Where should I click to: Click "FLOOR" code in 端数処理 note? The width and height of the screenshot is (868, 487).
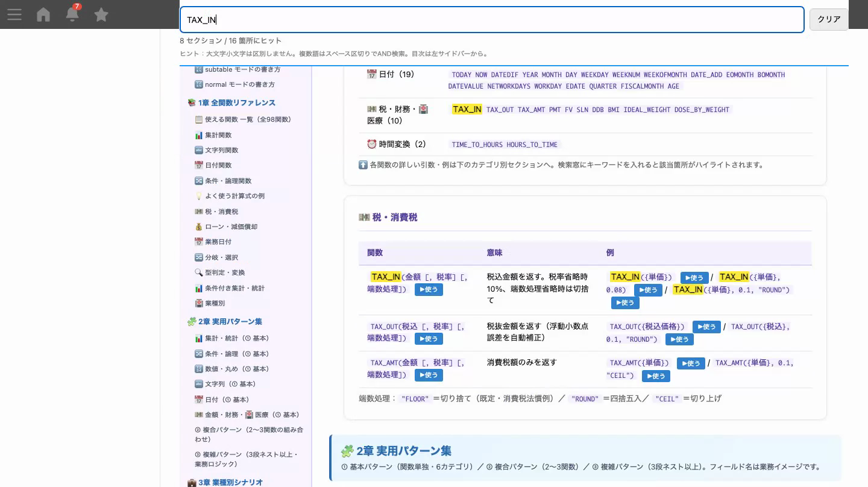pos(415,399)
